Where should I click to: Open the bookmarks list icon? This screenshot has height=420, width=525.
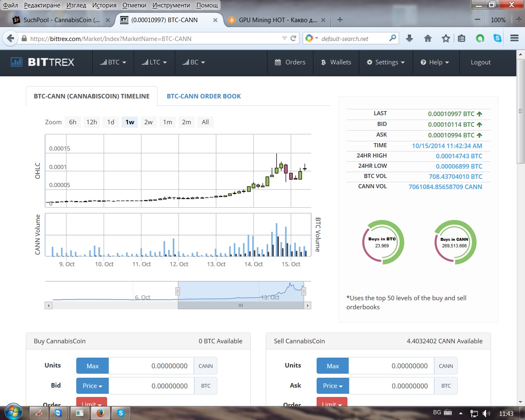(x=462, y=39)
